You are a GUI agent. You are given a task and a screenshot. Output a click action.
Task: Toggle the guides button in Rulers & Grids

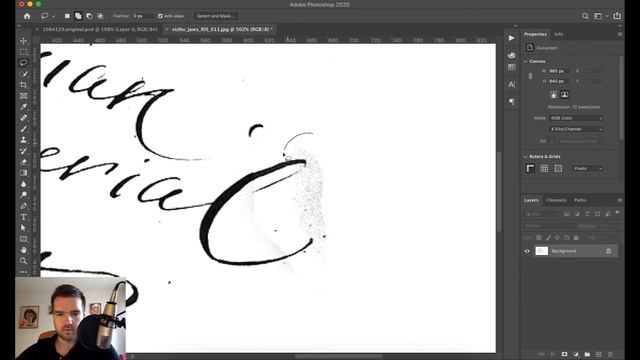tap(558, 168)
